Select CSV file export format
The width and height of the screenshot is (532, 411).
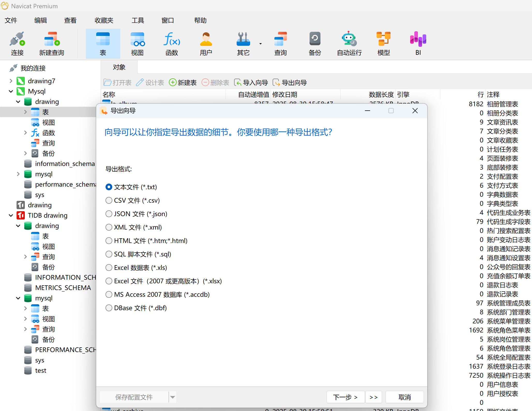coord(109,200)
